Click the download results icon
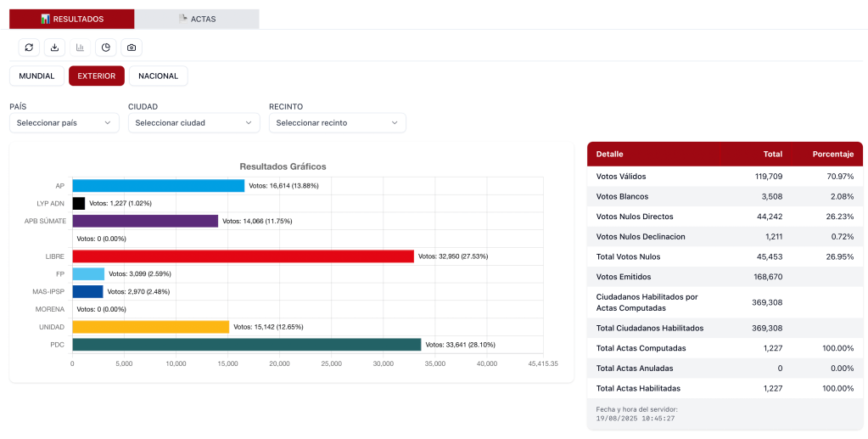Viewport: 868px width, 439px height. click(54, 48)
